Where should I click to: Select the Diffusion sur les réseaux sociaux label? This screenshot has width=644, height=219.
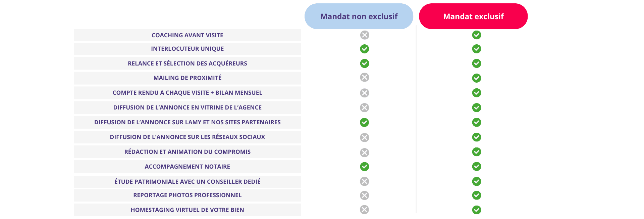pos(187,137)
